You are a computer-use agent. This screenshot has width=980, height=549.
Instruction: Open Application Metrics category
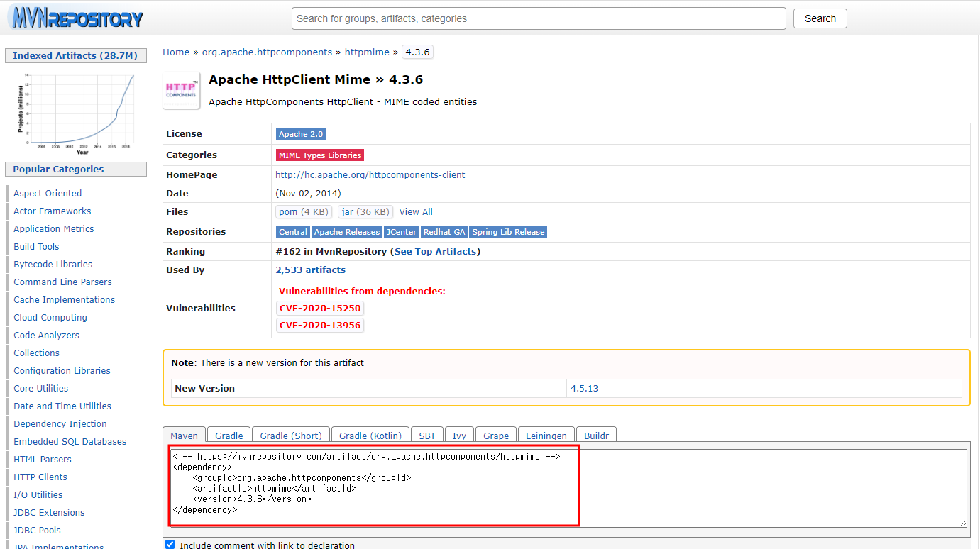54,229
